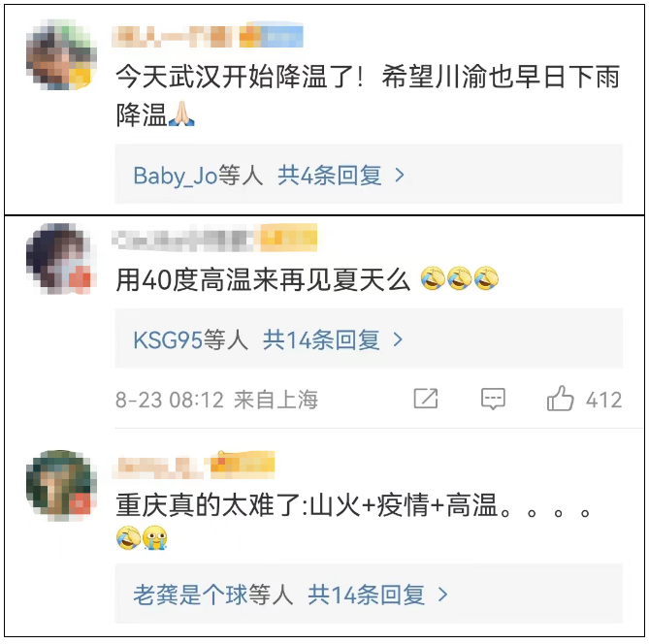
Task: Click the 412 like count
Action: [x=603, y=401]
